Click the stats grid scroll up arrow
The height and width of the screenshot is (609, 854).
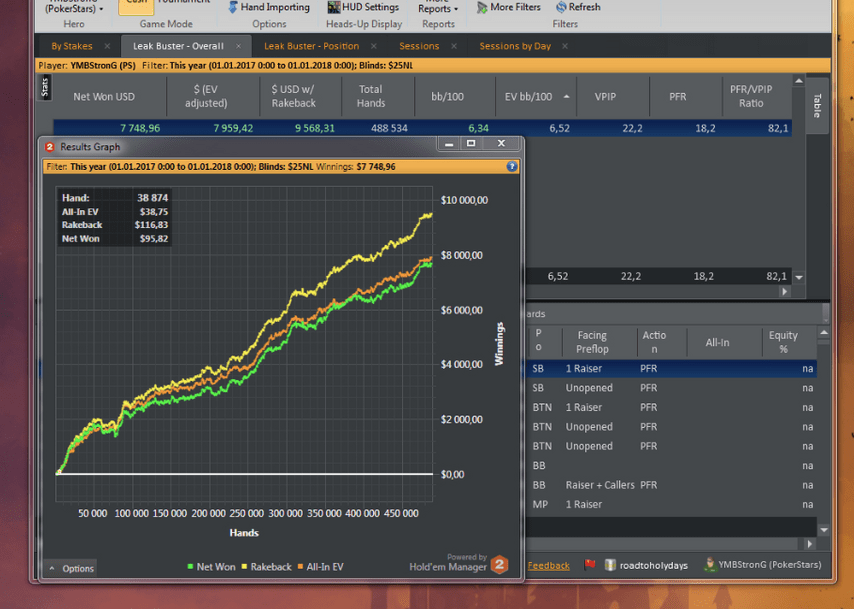[x=798, y=81]
